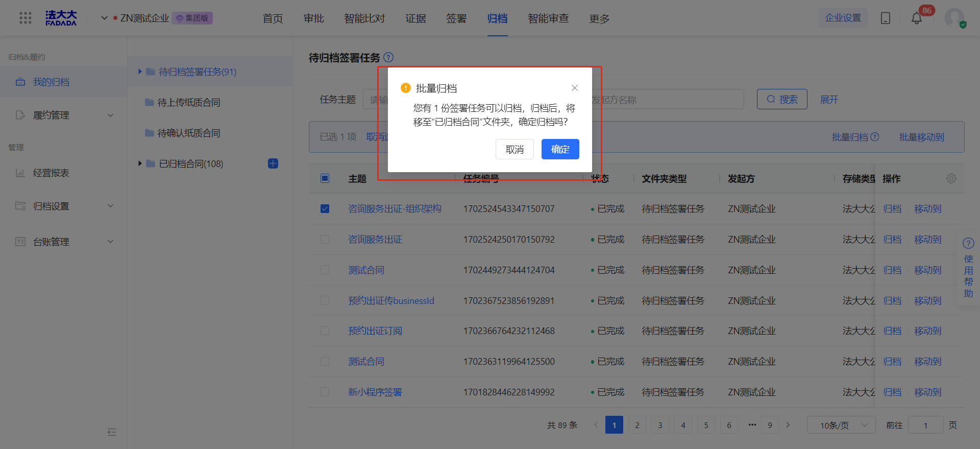The height and width of the screenshot is (449, 980).
Task: Open the 智能审查 top menu
Action: point(548,18)
